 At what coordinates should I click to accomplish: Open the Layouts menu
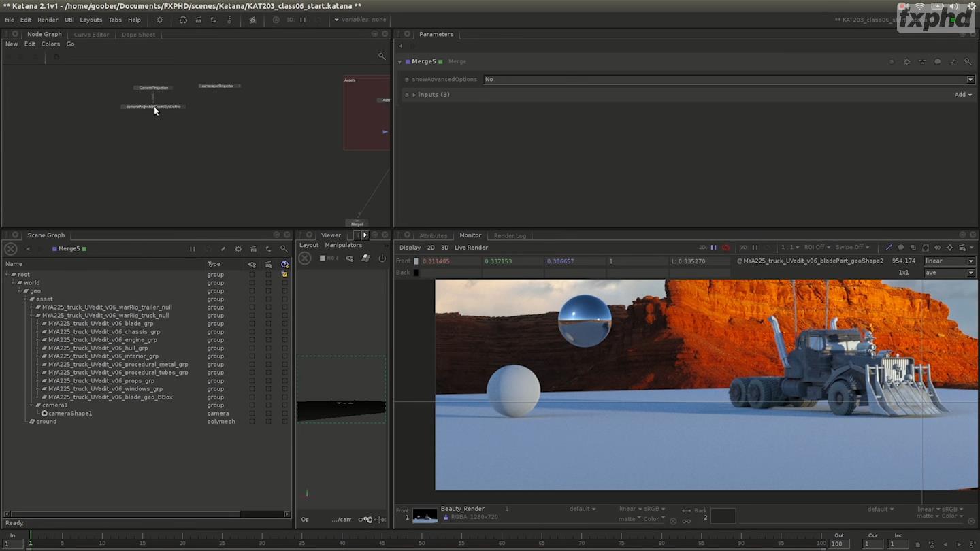[91, 20]
